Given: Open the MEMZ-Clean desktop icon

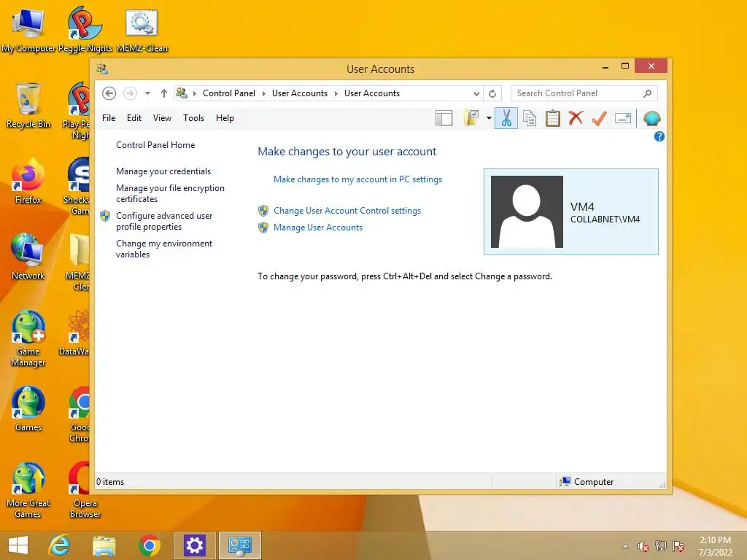Looking at the screenshot, I should click(142, 29).
